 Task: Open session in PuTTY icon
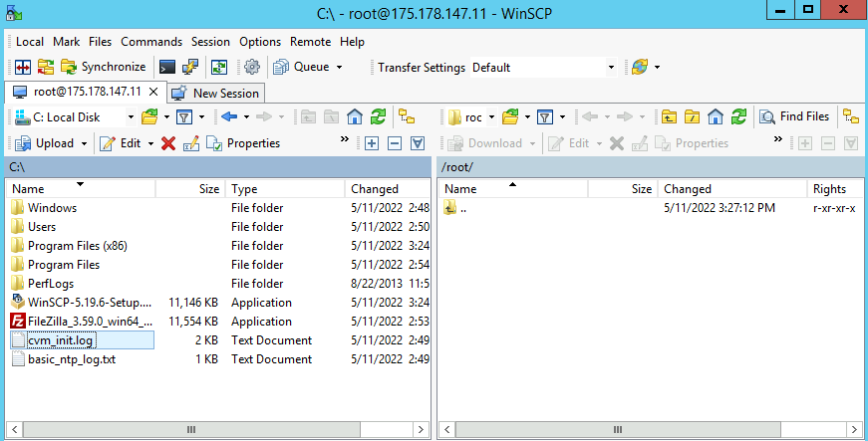coord(190,68)
